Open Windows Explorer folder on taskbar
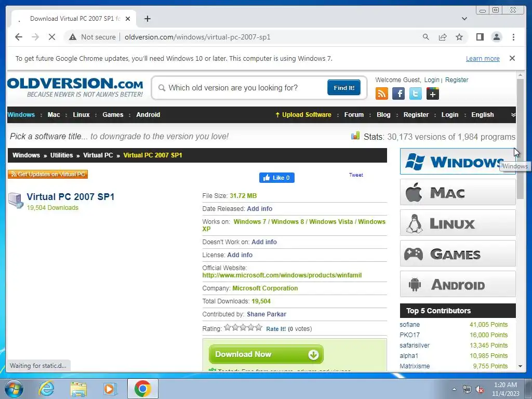 (78, 389)
